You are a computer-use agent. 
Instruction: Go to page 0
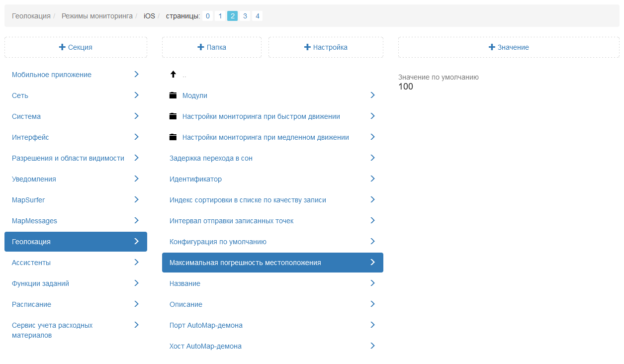click(x=208, y=16)
